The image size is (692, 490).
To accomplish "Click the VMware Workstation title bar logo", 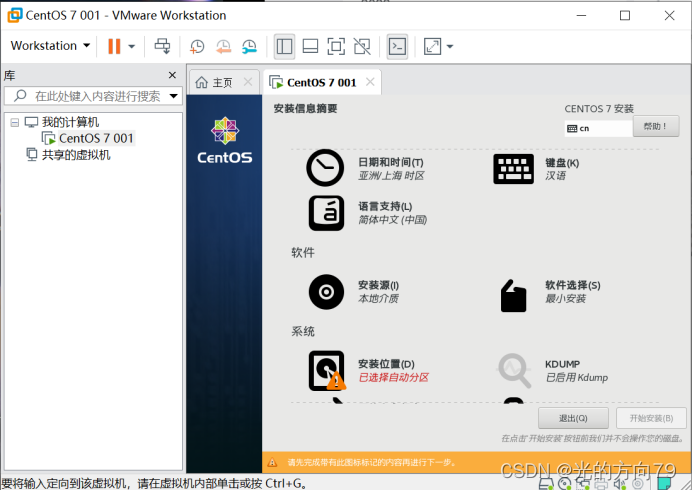I will pos(15,15).
